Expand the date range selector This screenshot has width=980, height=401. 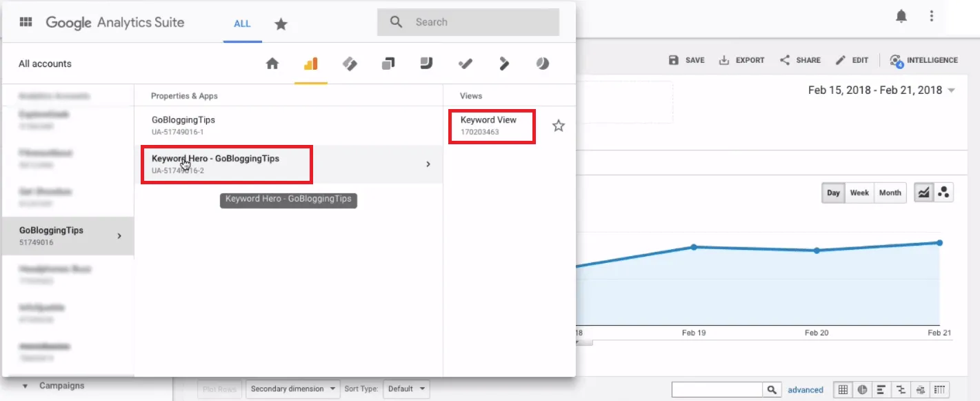951,90
